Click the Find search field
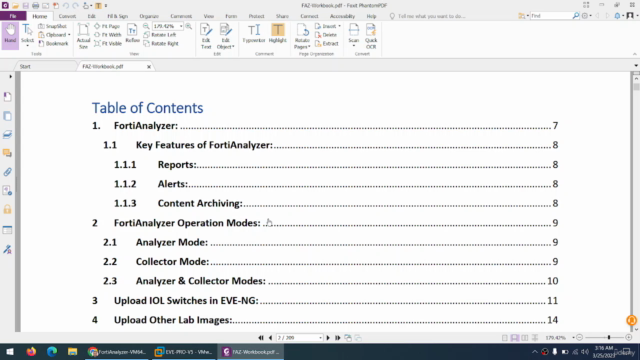 [551, 16]
